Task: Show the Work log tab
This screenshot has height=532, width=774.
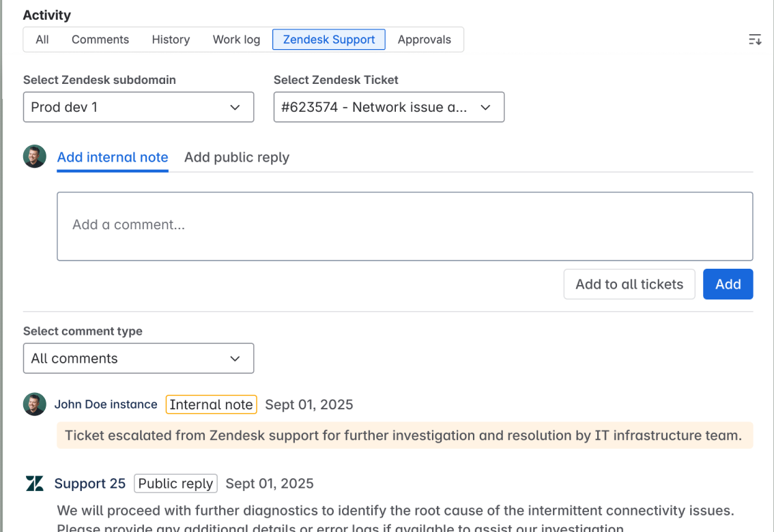Action: [x=236, y=40]
